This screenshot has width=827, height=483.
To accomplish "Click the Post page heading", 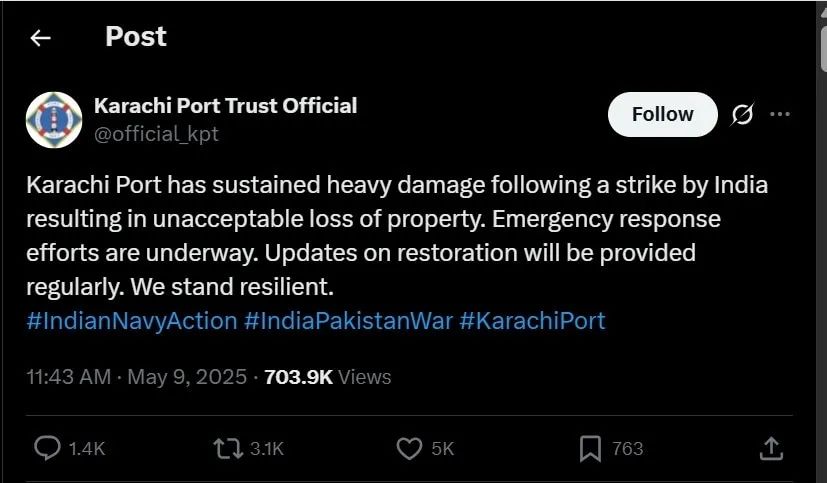I will (x=136, y=37).
